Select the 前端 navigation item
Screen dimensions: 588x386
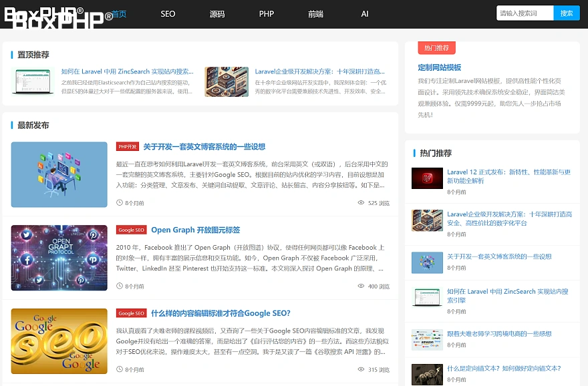click(x=315, y=14)
